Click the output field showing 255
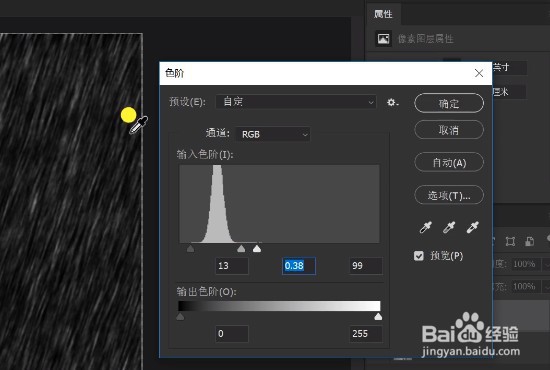The height and width of the screenshot is (370, 550). (x=366, y=334)
